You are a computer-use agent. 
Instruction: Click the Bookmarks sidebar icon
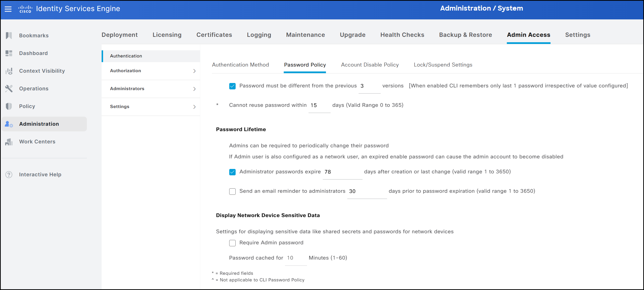click(9, 36)
